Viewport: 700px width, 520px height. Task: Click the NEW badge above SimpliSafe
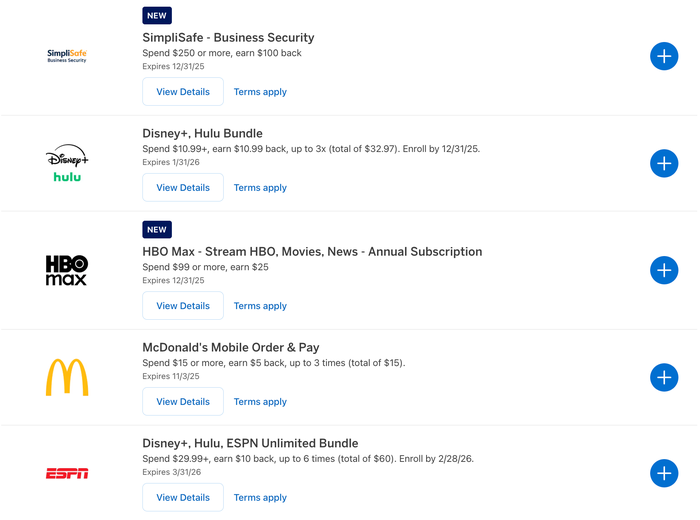[x=157, y=16]
